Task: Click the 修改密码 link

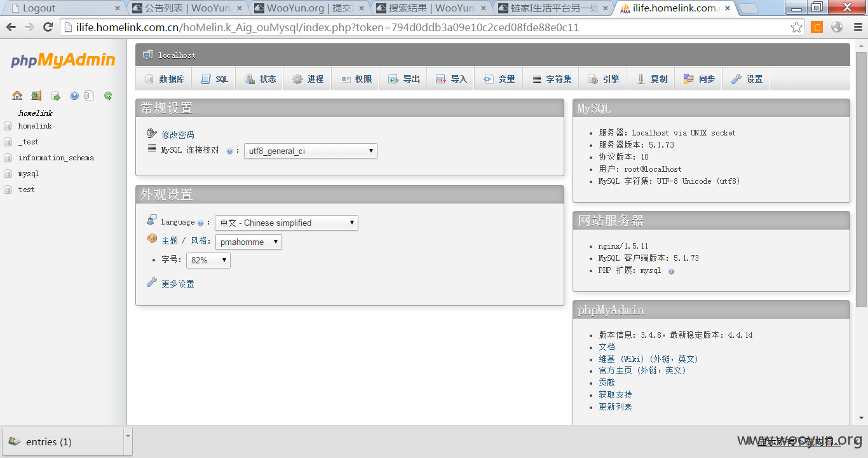Action: 178,135
